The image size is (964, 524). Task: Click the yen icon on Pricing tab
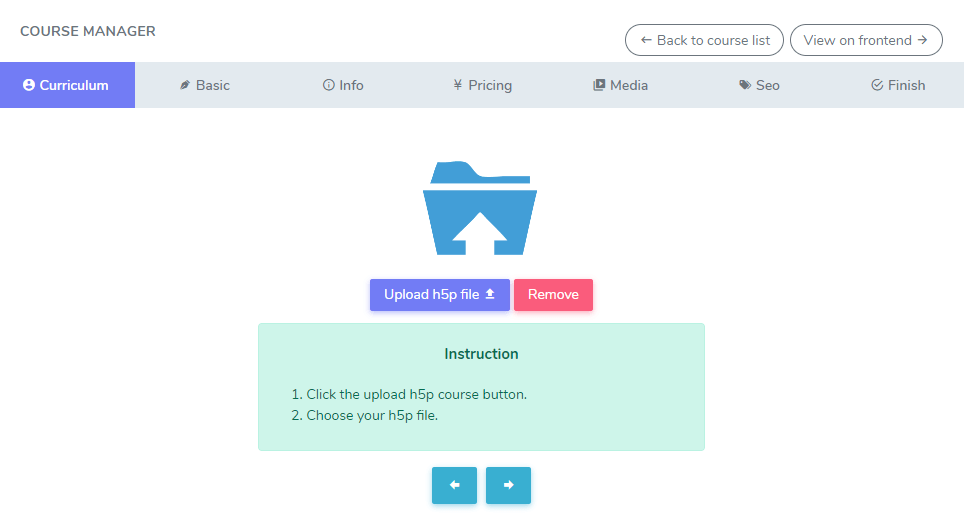(457, 85)
